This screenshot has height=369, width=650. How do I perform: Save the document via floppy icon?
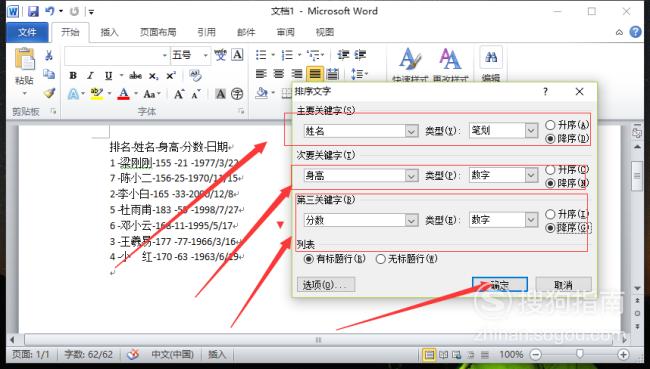[33, 11]
